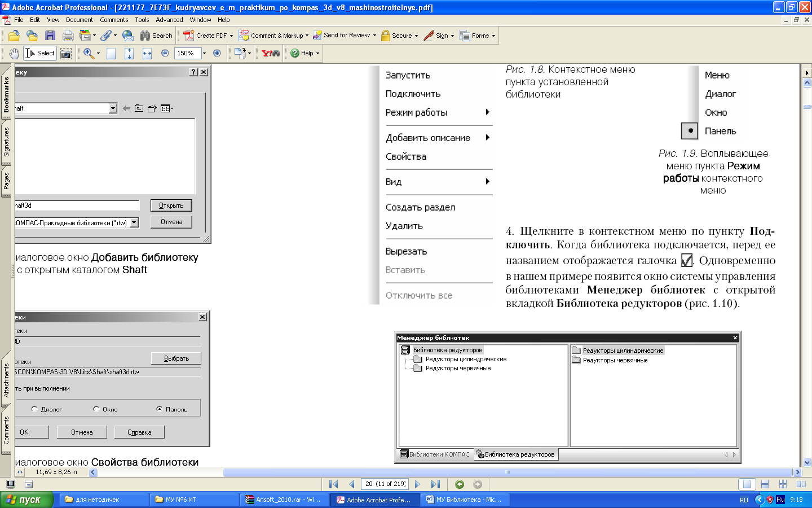Image resolution: width=812 pixels, height=508 pixels.
Task: Click the Open file folder icon
Action: [14, 36]
